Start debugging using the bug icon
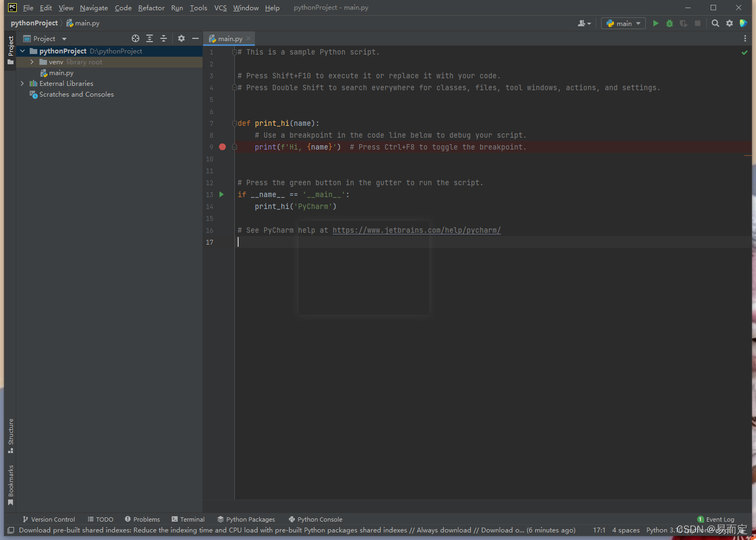Image resolution: width=756 pixels, height=540 pixels. tap(669, 23)
